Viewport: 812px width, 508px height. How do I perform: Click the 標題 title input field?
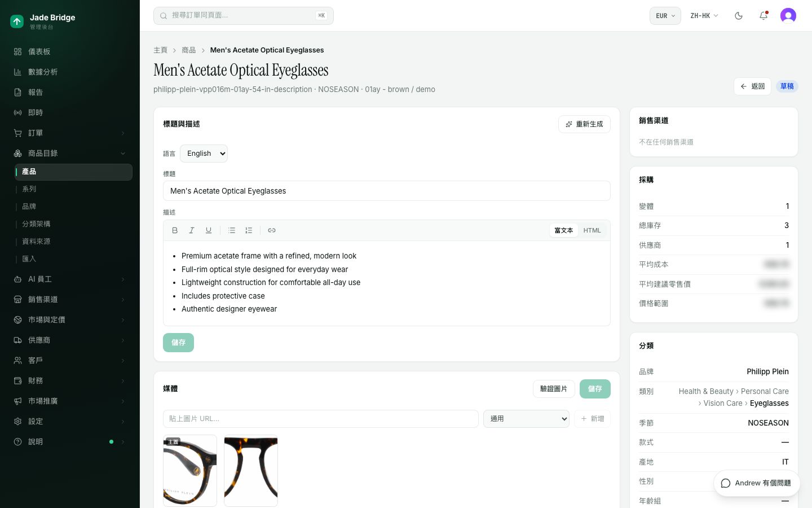click(387, 191)
